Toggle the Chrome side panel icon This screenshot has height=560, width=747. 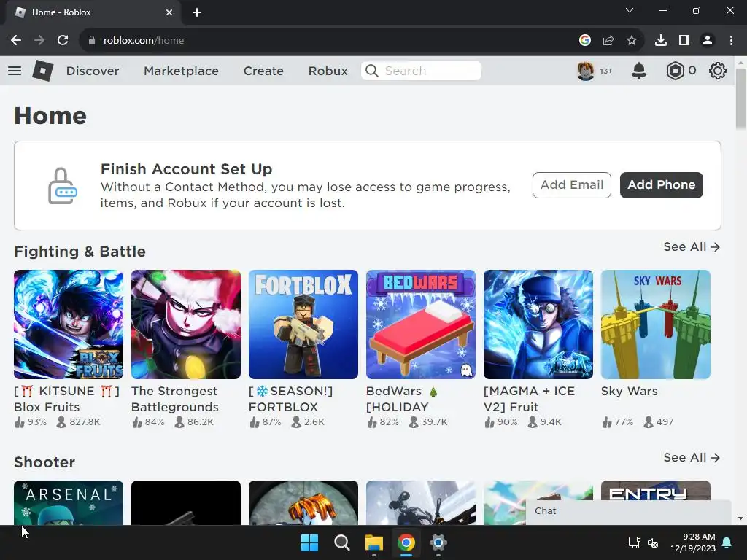point(684,41)
